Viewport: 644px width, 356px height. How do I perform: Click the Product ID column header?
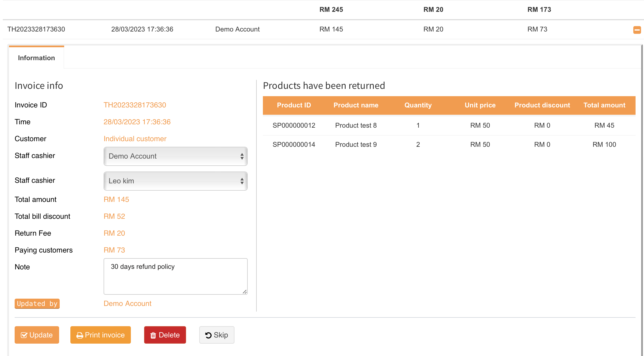coord(294,105)
